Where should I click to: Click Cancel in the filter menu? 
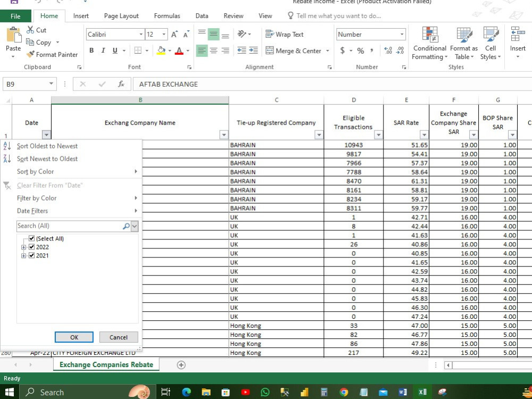tap(119, 337)
